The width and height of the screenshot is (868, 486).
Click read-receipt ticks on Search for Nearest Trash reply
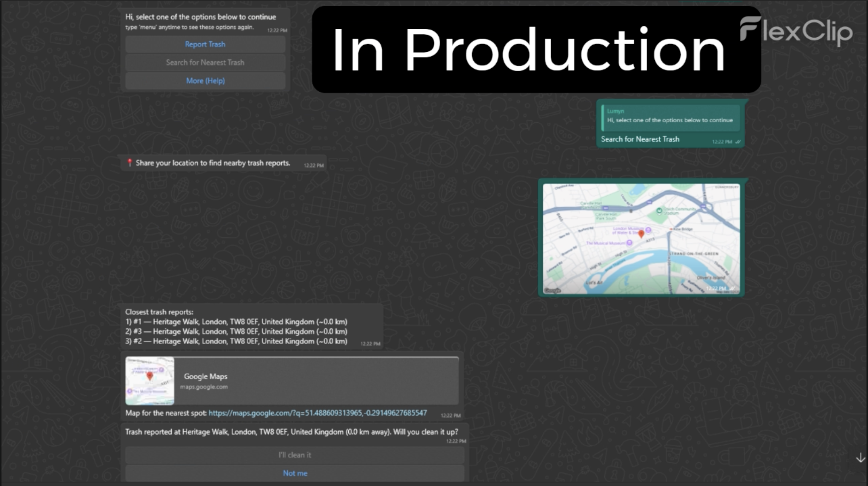pos(738,142)
